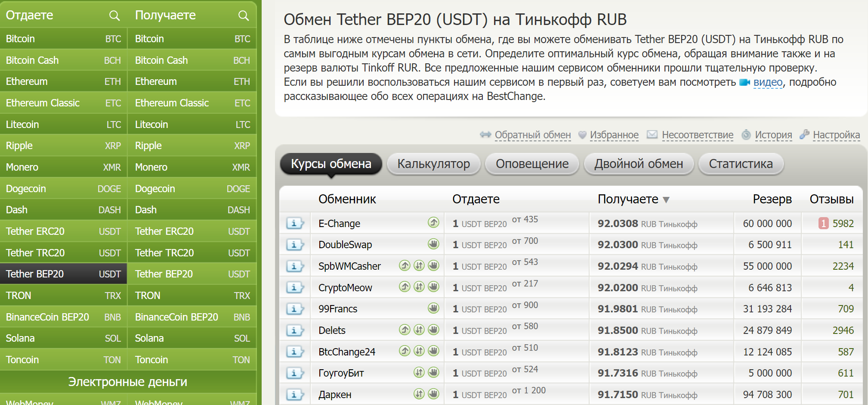Select Toncoin in the Получаете list
Image resolution: width=868 pixels, height=405 pixels.
pos(192,360)
